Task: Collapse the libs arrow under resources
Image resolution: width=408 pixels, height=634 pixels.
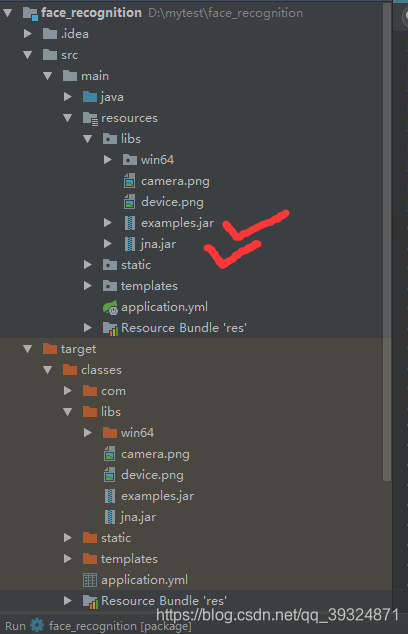Action: 88,139
